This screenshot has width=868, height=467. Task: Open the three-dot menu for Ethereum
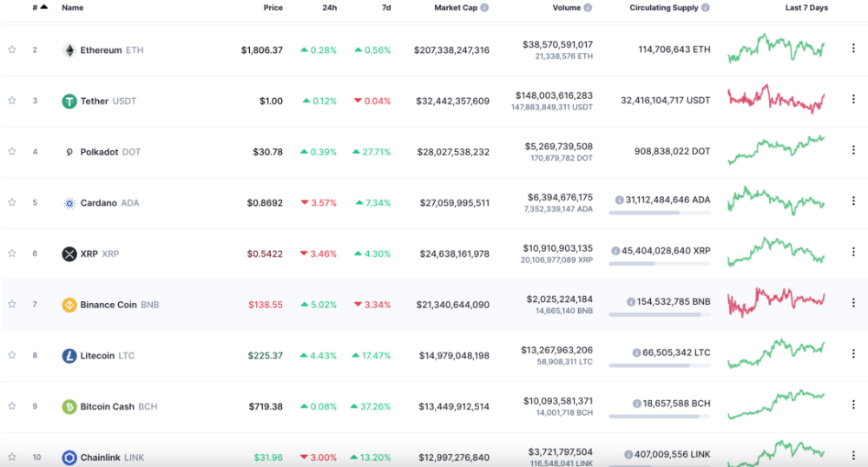point(853,50)
